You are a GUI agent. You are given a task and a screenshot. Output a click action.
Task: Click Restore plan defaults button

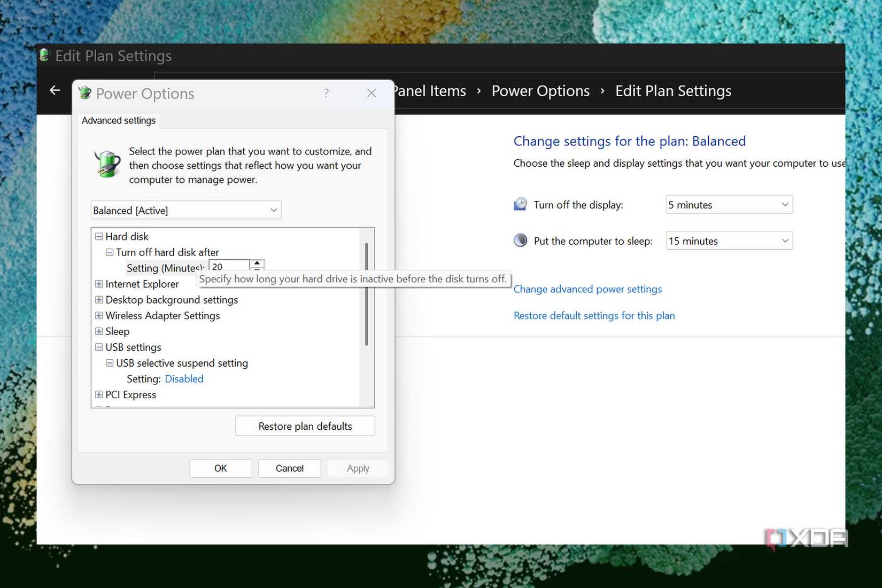tap(305, 426)
